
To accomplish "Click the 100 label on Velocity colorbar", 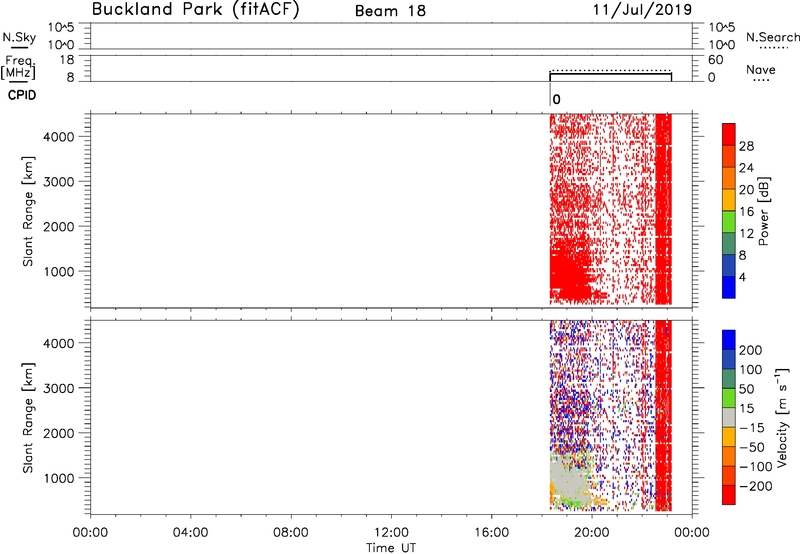I will click(750, 369).
